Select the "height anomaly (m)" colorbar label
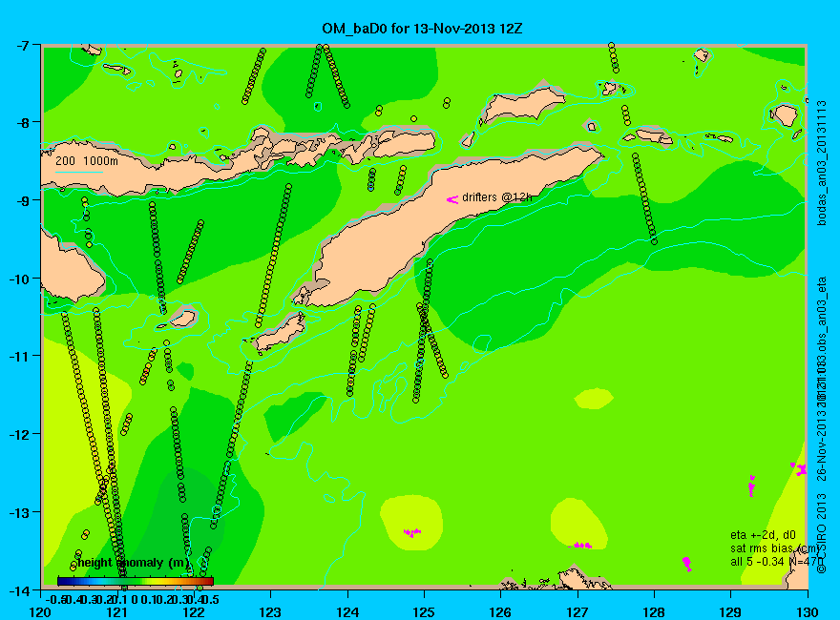 [133, 563]
